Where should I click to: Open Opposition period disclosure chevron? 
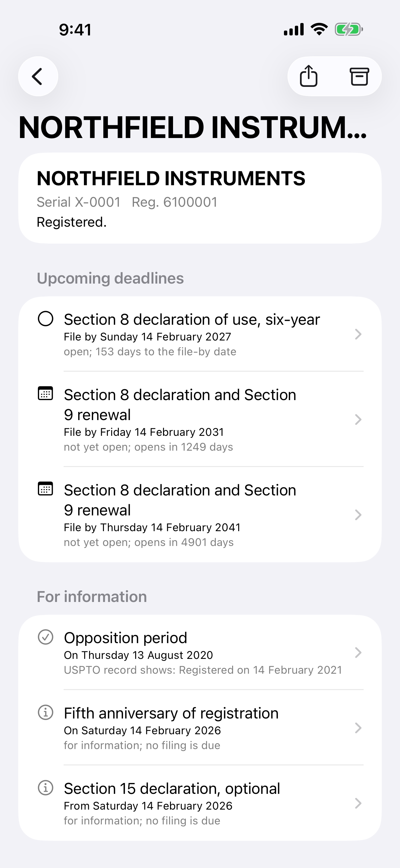(358, 652)
